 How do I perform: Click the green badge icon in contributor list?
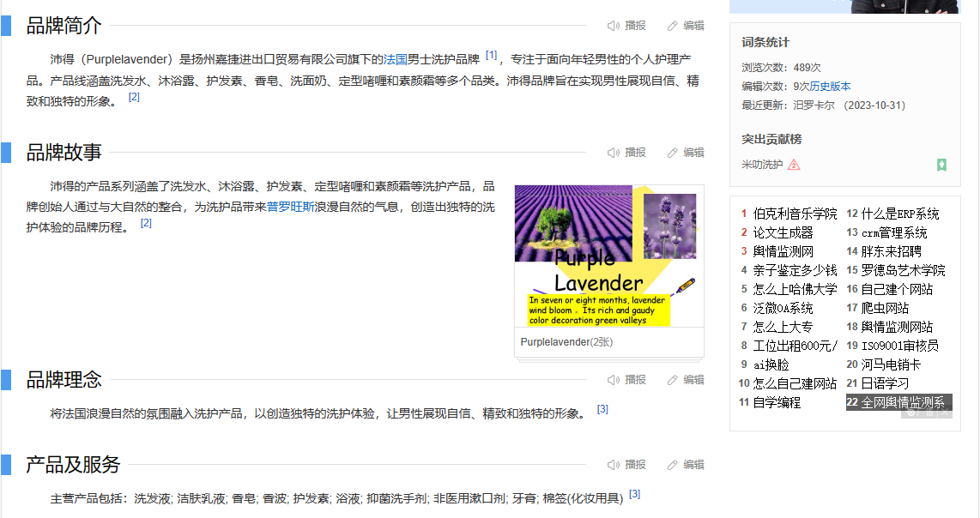(x=942, y=165)
